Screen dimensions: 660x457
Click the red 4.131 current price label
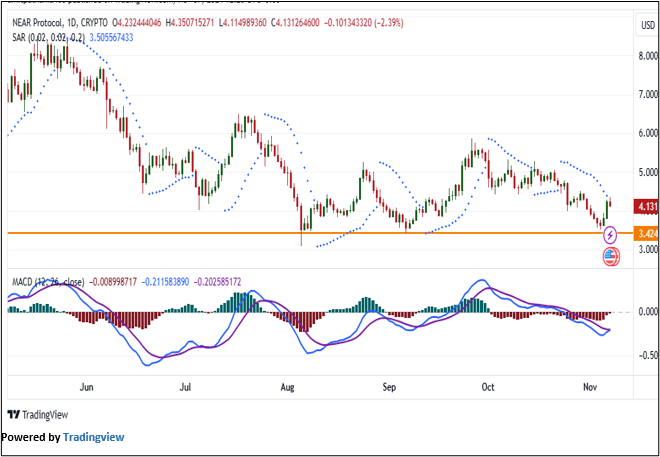coord(647,207)
